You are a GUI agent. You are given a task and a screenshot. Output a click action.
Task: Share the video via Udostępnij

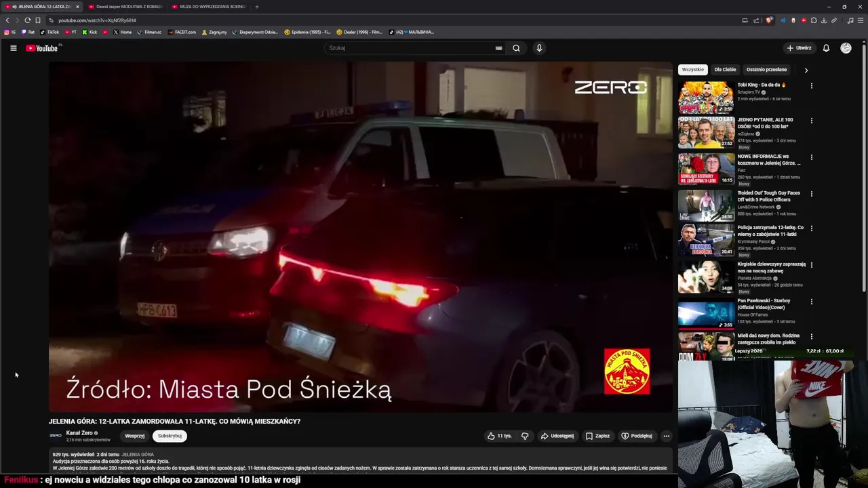click(x=557, y=436)
